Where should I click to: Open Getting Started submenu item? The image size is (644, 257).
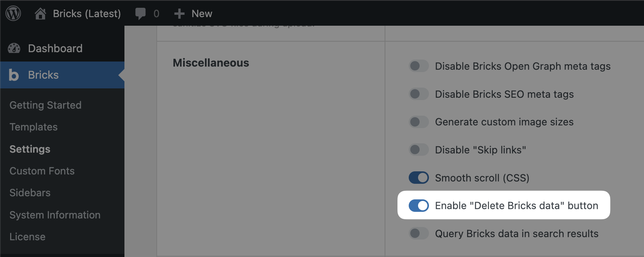pyautogui.click(x=45, y=105)
